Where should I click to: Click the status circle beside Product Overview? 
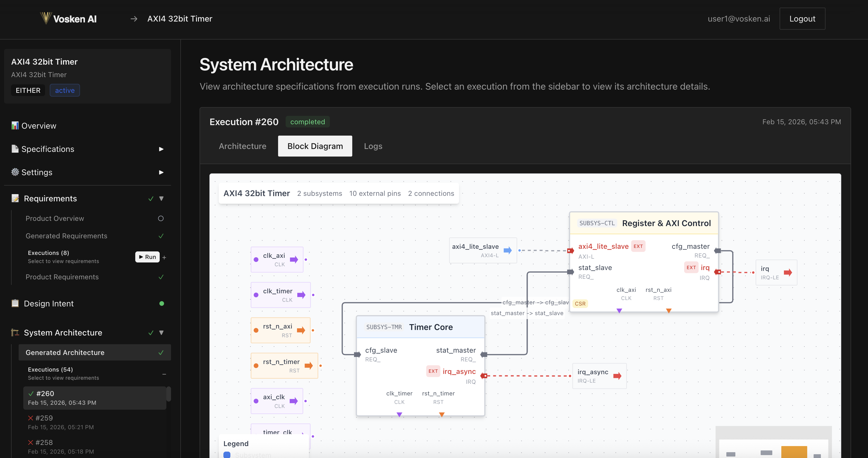(161, 219)
